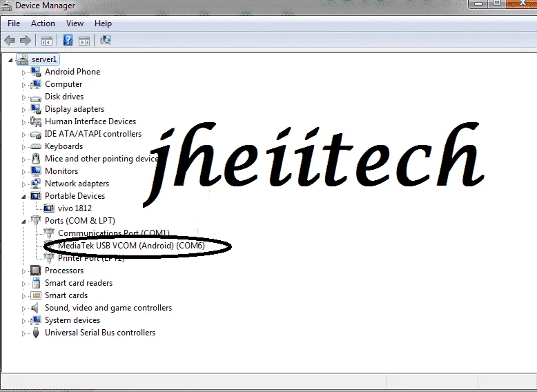Click the Forward arrow toolbar button
This screenshot has height=392, width=537.
(26, 41)
